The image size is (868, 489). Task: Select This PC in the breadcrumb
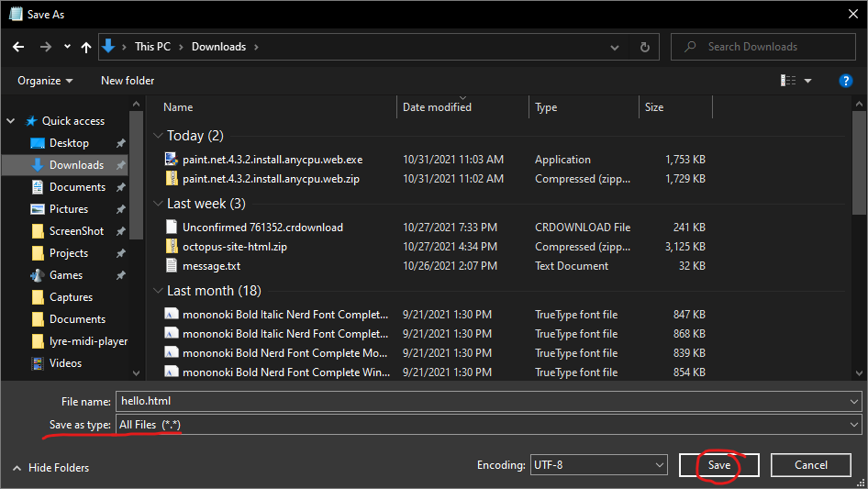[153, 47]
